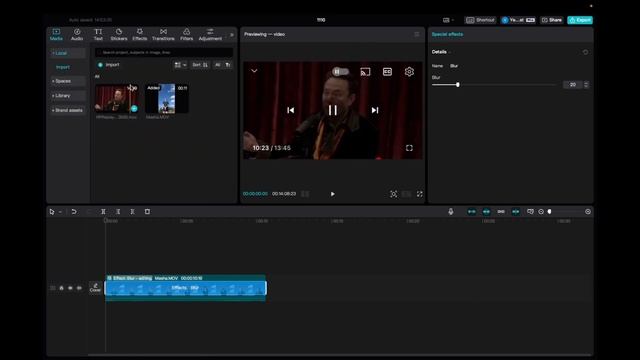Click the cast to screen icon
Image resolution: width=640 pixels, height=360 pixels.
(x=365, y=72)
